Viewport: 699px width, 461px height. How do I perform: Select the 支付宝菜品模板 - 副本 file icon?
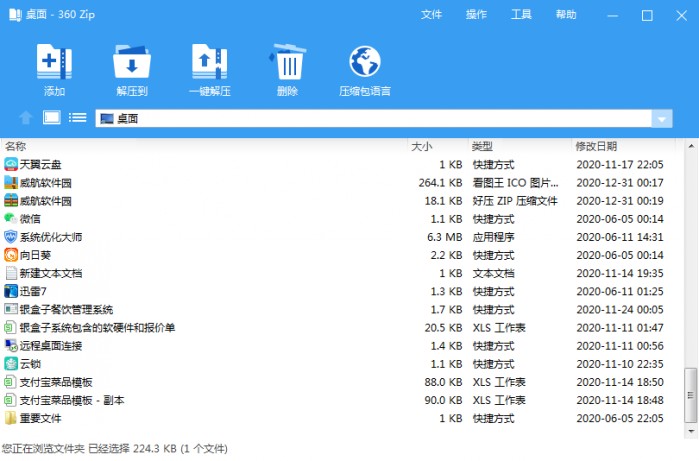pos(11,400)
